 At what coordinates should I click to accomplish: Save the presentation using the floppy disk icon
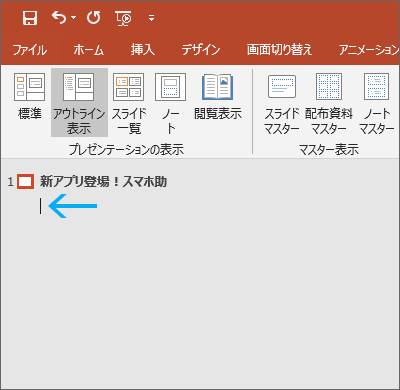click(x=30, y=18)
